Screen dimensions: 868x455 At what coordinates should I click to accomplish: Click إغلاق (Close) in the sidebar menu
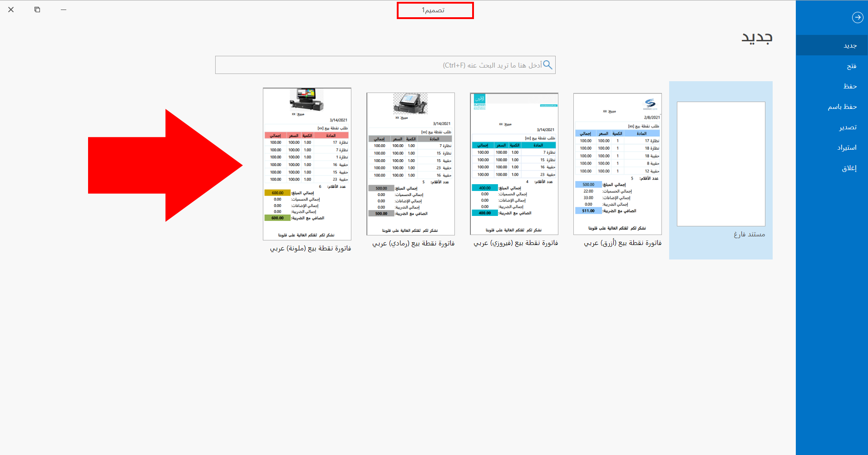849,168
